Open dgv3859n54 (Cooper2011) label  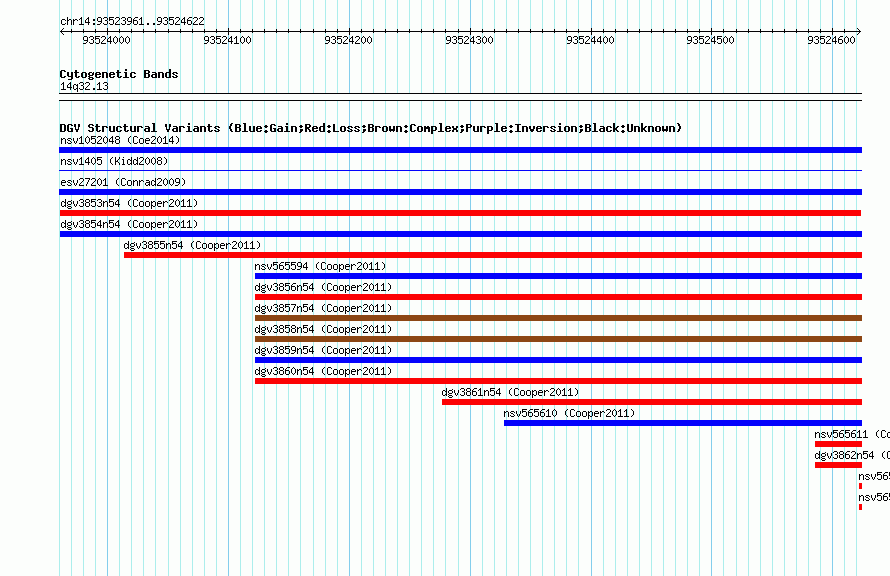pyautogui.click(x=323, y=350)
